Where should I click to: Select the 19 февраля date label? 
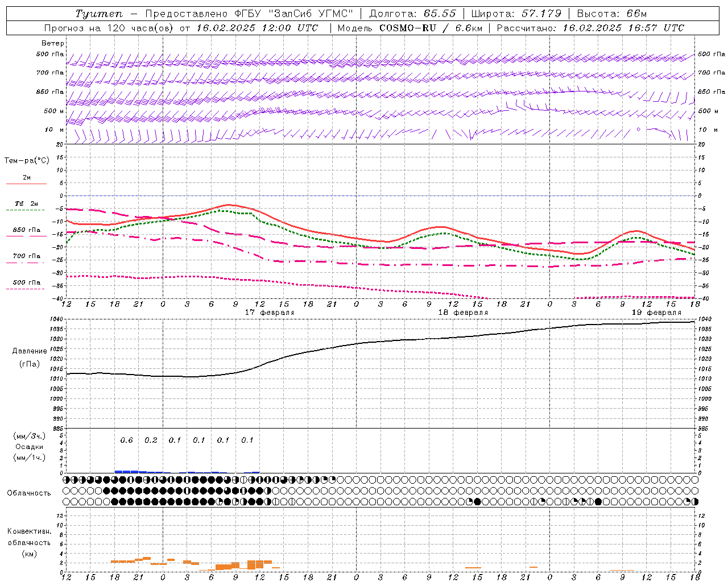point(656,313)
